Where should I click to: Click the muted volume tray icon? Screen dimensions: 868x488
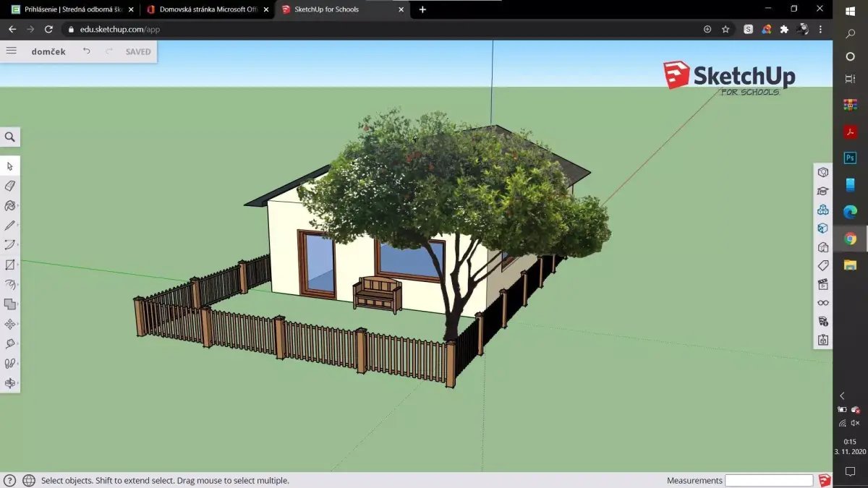point(856,423)
